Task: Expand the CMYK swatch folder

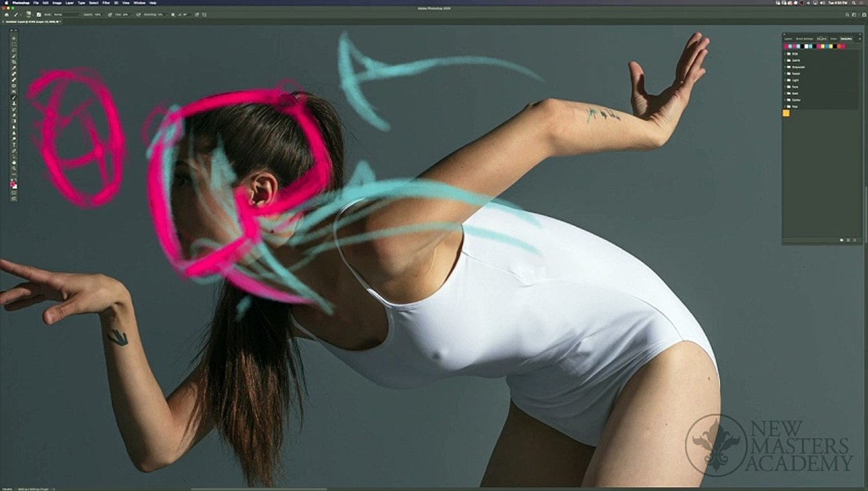Action: click(x=785, y=61)
